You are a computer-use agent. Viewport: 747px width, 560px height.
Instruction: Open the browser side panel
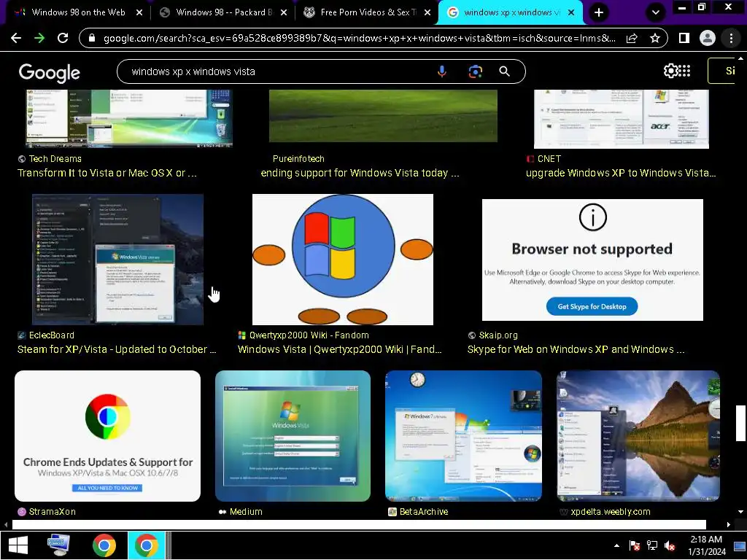pos(684,38)
